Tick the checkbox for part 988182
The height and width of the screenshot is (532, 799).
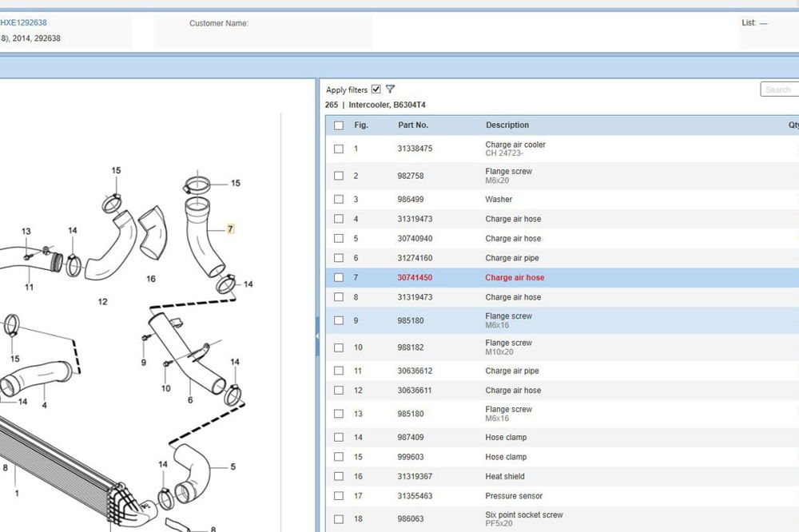(339, 347)
